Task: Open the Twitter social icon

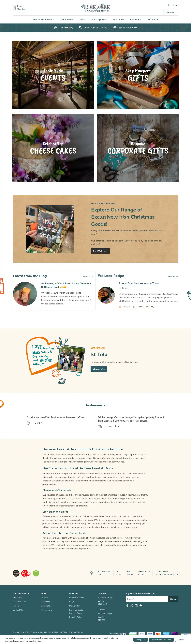Action: tap(131, 606)
